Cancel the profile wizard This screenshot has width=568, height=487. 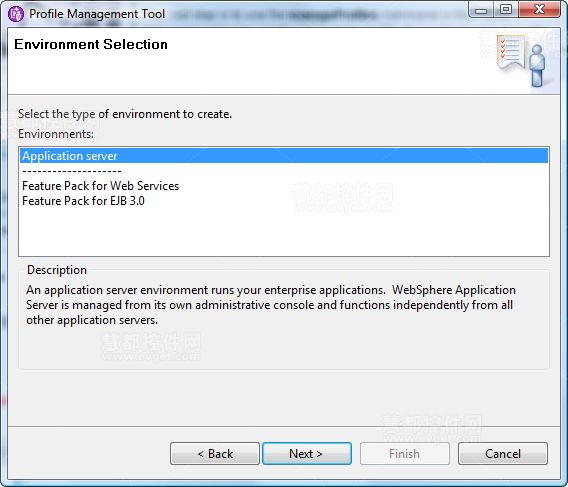click(503, 454)
